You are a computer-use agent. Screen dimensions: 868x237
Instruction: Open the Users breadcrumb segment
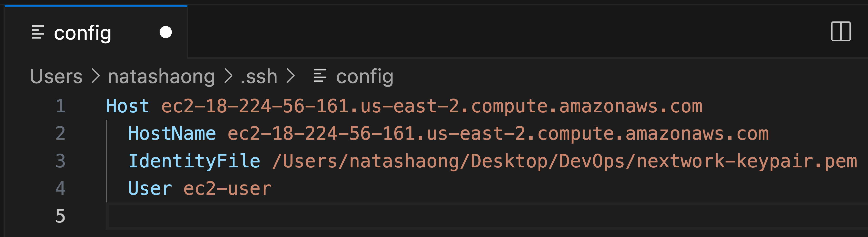click(56, 77)
